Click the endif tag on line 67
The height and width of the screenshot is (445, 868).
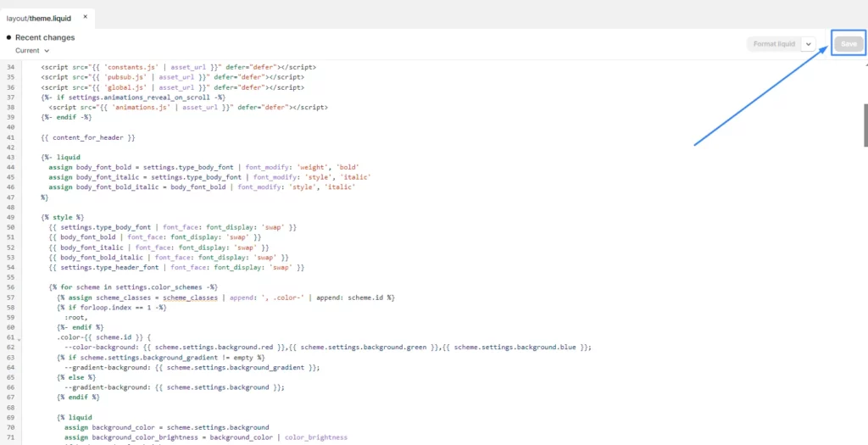(x=78, y=397)
